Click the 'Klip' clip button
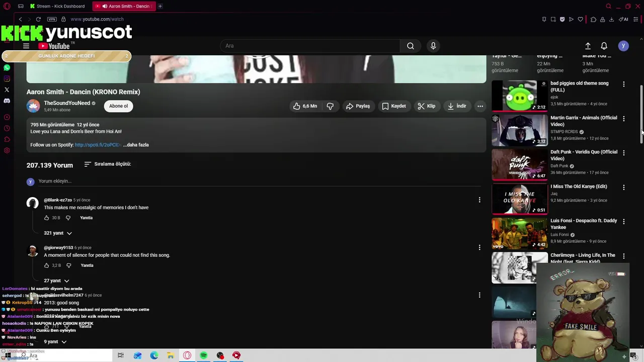This screenshot has height=362, width=644. point(426,106)
